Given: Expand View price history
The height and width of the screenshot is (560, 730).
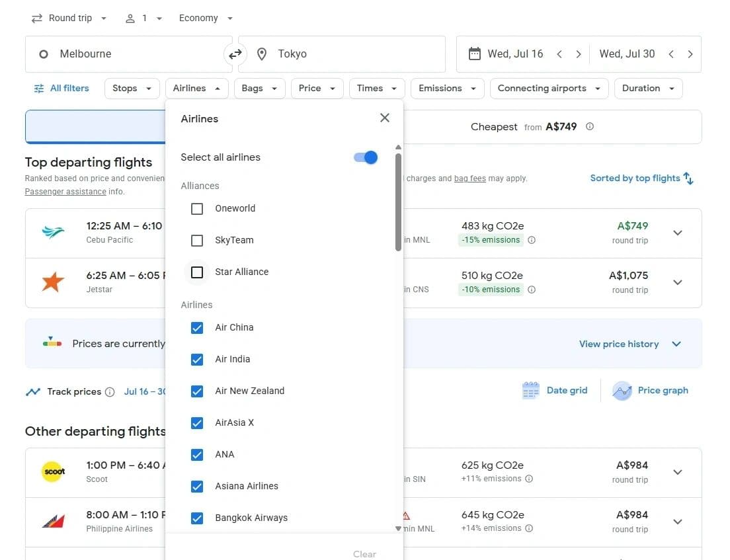Looking at the screenshot, I should (x=629, y=344).
